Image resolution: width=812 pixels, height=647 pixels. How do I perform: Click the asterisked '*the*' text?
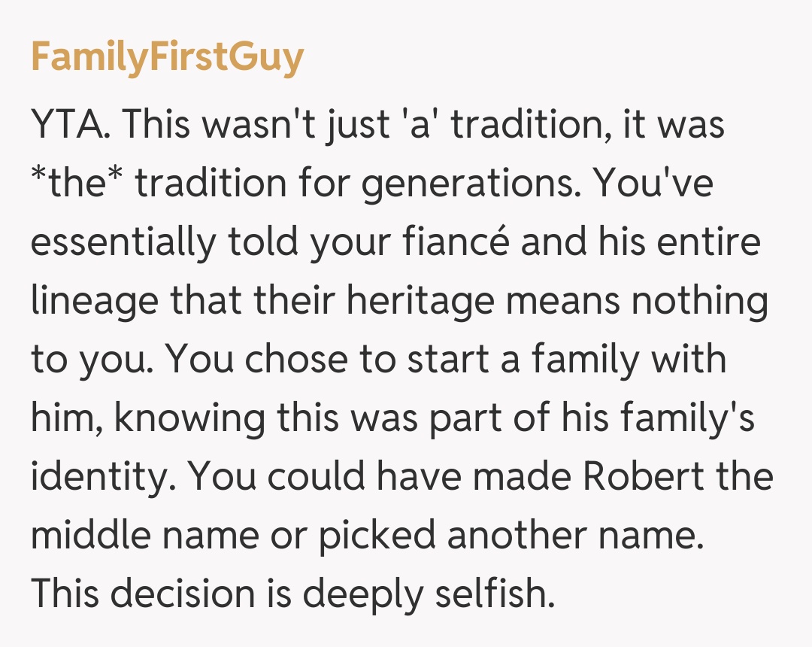77,184
